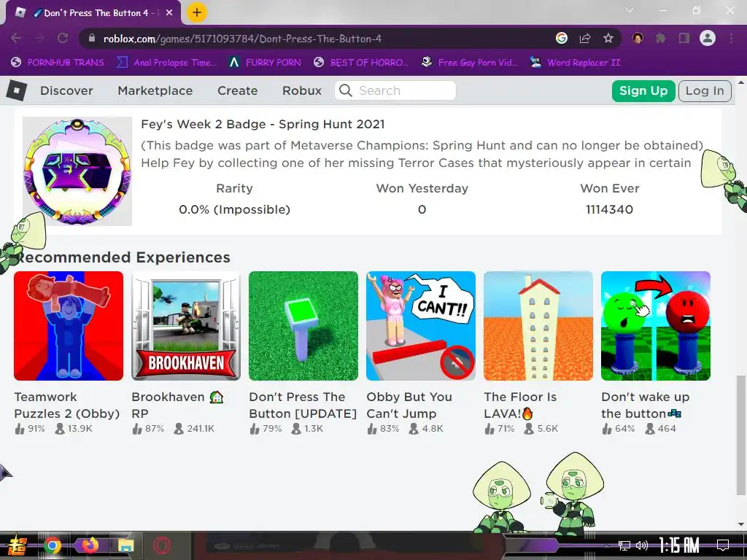Open the Word Replacer II bookmark
The image size is (747, 560).
point(575,63)
